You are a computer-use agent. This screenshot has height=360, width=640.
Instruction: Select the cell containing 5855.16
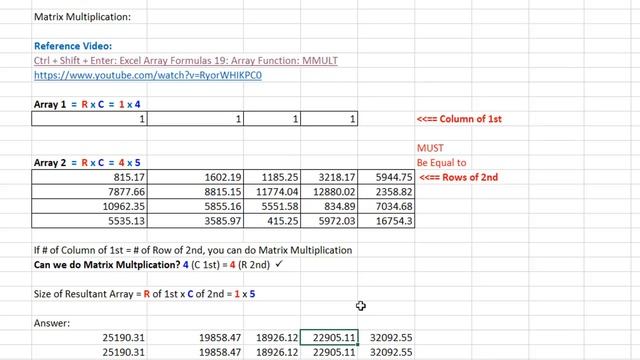[195, 206]
